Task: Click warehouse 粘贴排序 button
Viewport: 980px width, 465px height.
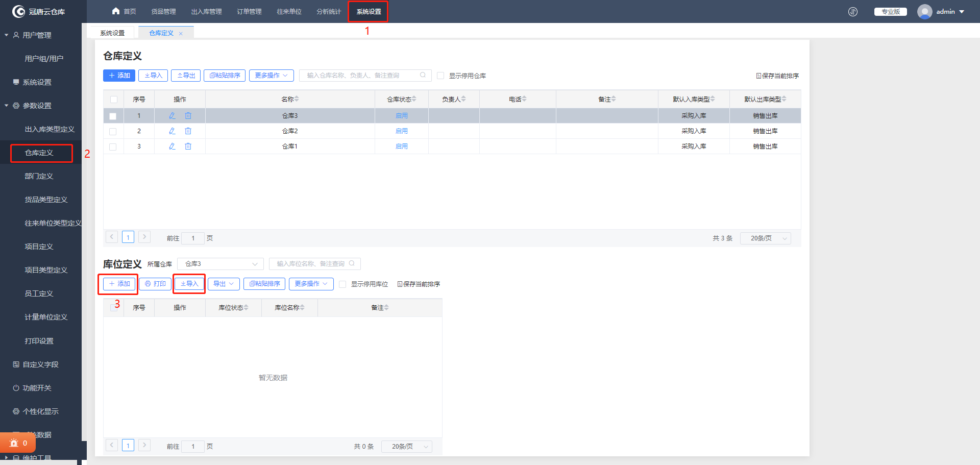Action: pyautogui.click(x=225, y=76)
